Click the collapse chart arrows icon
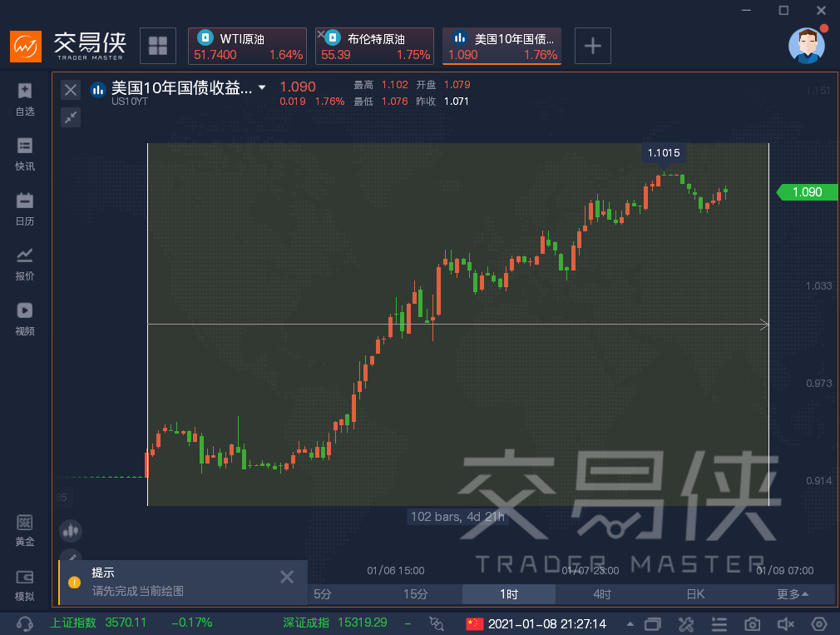Image resolution: width=840 pixels, height=635 pixels. 70,117
